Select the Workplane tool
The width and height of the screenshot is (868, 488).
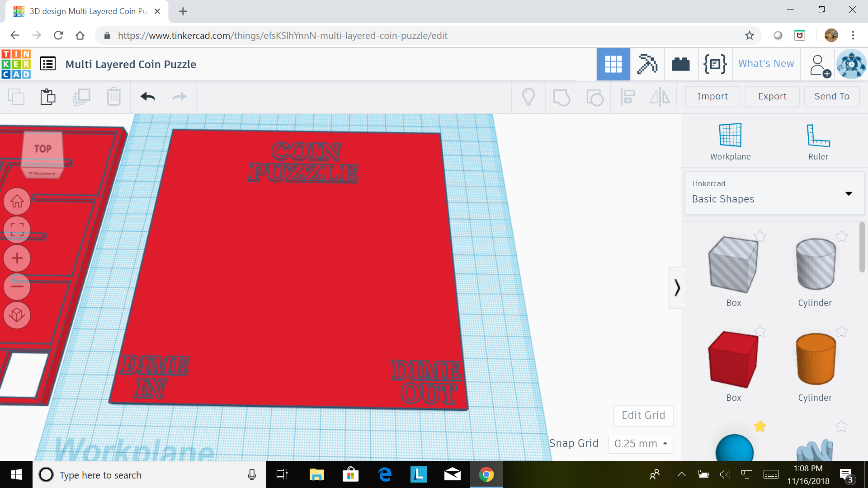[730, 142]
